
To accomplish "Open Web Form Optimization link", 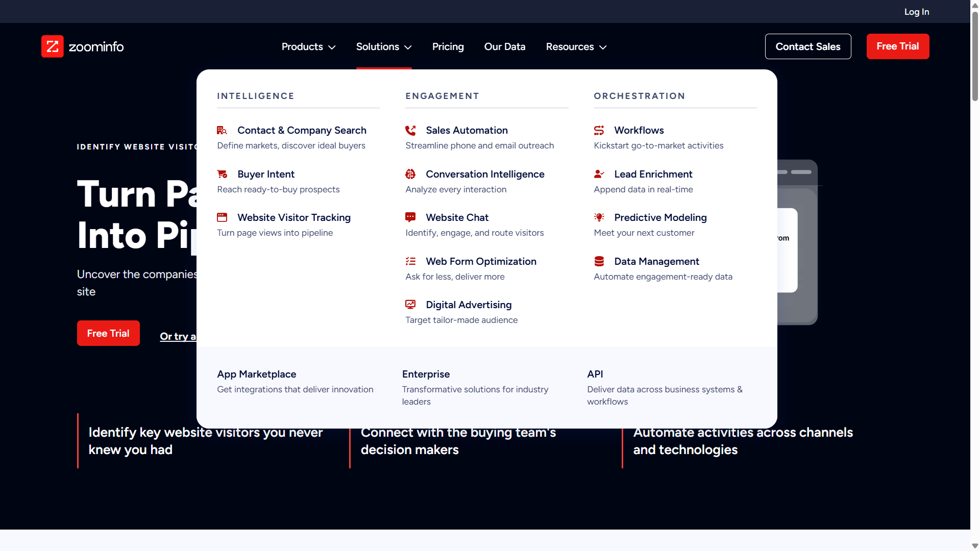I will (481, 261).
